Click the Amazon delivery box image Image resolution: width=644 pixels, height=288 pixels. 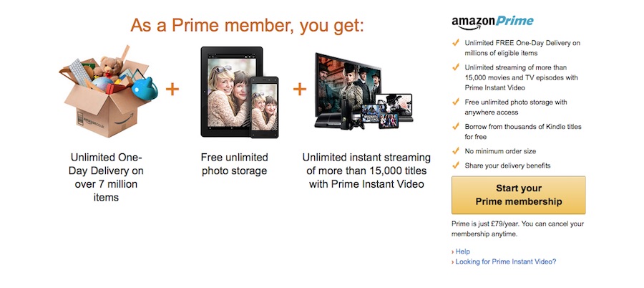click(109, 91)
